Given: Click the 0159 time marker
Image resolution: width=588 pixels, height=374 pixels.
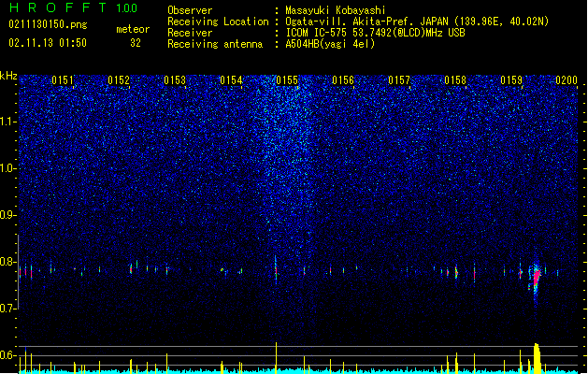Looking at the screenshot, I should [x=511, y=80].
